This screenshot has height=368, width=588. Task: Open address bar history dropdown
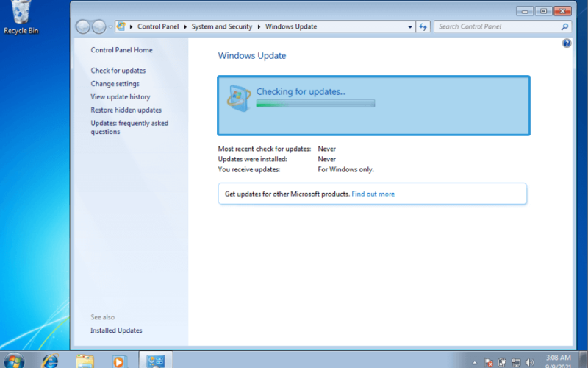tap(410, 26)
